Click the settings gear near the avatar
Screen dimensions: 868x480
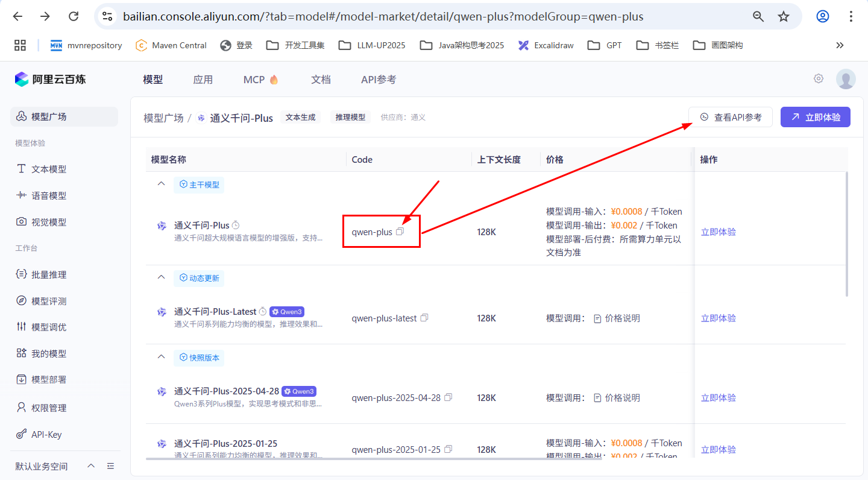[x=818, y=78]
